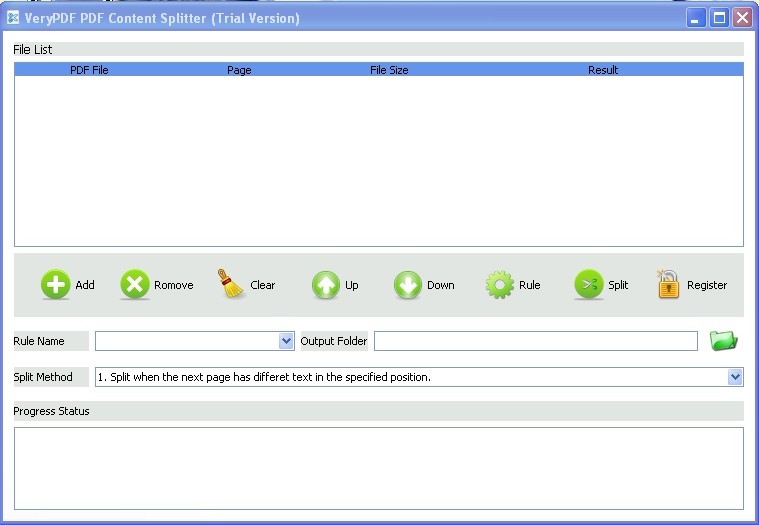Open settings via the gear Rule icon
Viewport: 759px width, 525px height.
[500, 285]
